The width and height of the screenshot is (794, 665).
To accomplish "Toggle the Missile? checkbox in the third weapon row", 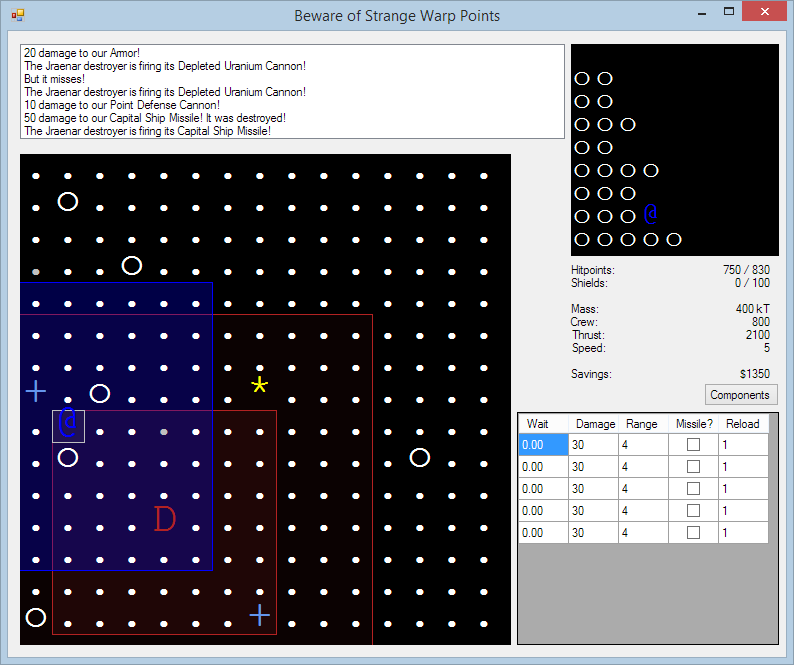I will (x=693, y=489).
